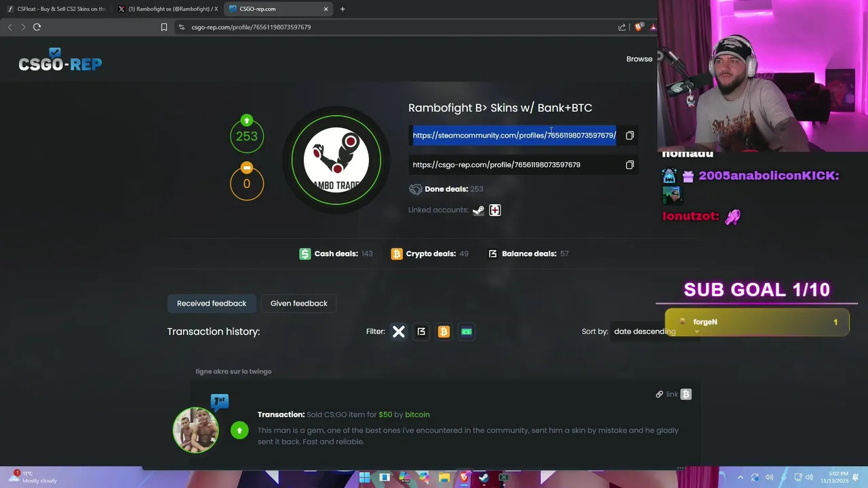Viewport: 868px width, 488px height.
Task: Open the weather widget on the taskbar
Action: [34, 477]
